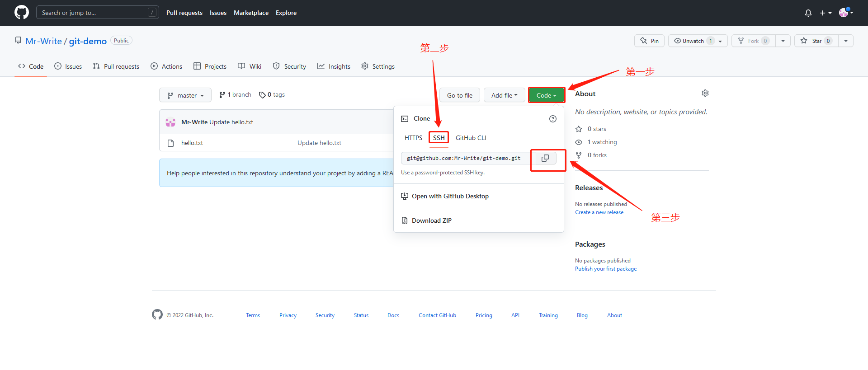The image size is (868, 370).
Task: Open the footer Pricing link
Action: click(x=484, y=315)
